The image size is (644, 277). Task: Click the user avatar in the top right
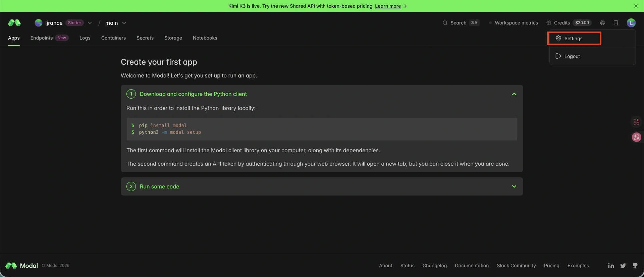[x=631, y=23]
